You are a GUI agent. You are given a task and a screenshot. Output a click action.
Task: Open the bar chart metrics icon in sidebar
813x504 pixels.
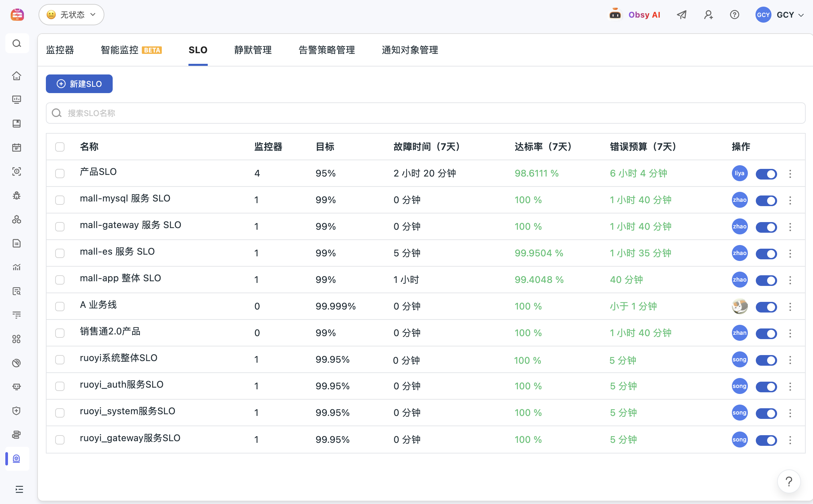pos(17,267)
